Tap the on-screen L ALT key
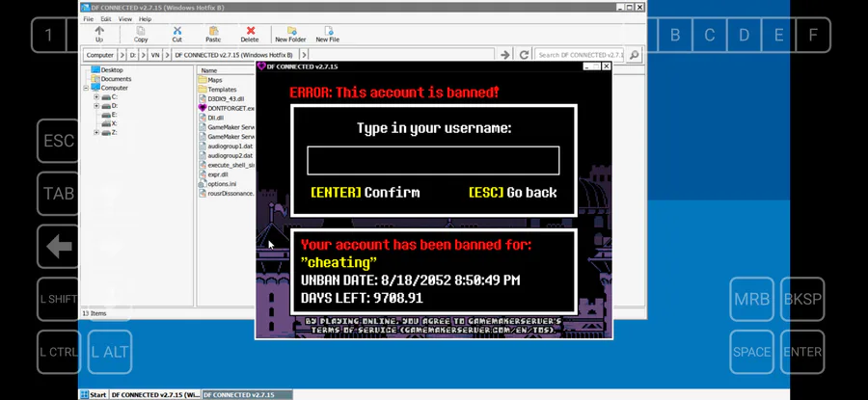Screen dimensions: 868x400 pos(110,352)
